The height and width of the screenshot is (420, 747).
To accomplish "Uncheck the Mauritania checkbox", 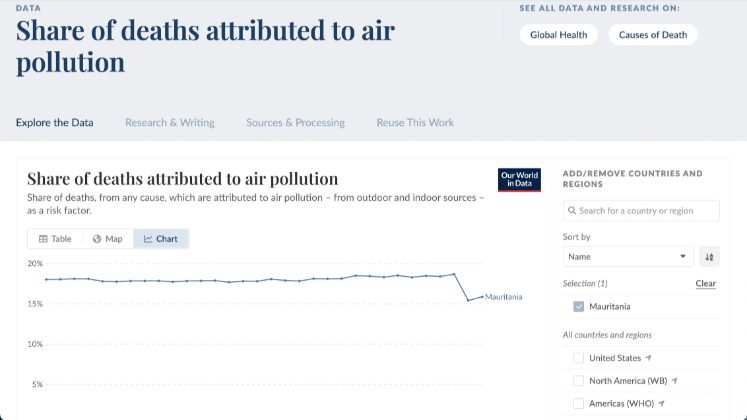I will coord(578,306).
